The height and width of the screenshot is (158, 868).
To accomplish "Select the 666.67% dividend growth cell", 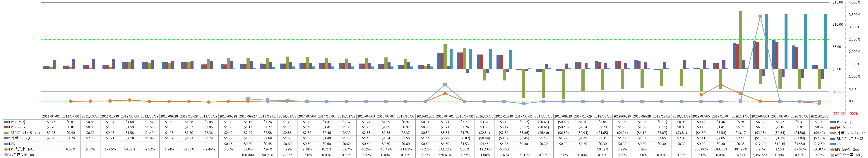I will pyautogui.click(x=445, y=155).
